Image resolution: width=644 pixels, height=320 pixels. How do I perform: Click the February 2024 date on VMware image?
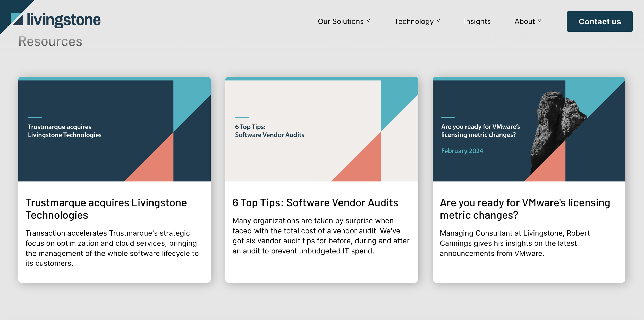(462, 151)
